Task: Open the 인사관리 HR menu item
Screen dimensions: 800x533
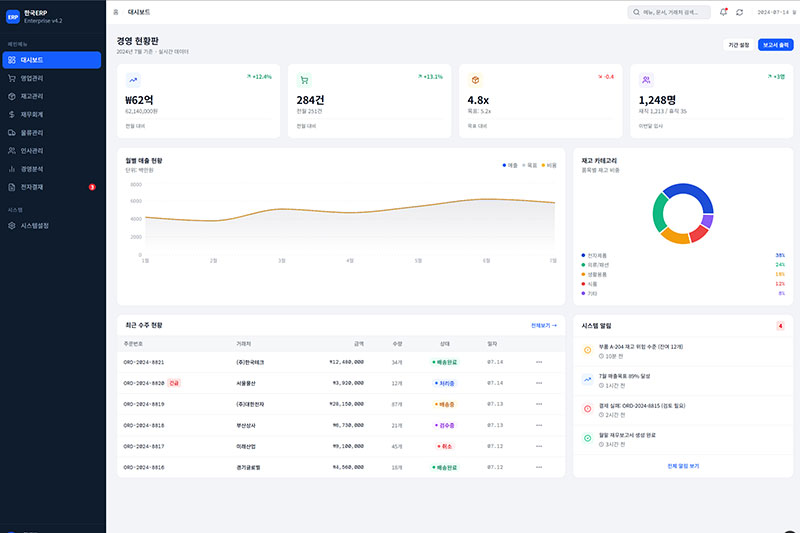Action: tap(52, 151)
